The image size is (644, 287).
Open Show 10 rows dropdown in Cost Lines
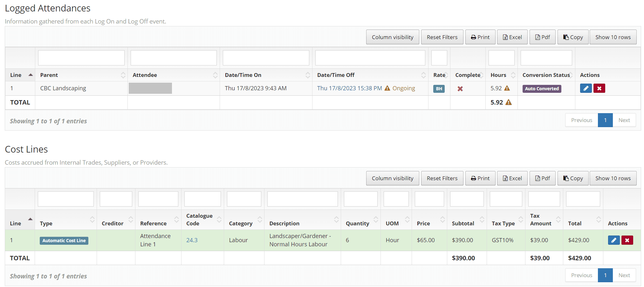click(x=613, y=178)
